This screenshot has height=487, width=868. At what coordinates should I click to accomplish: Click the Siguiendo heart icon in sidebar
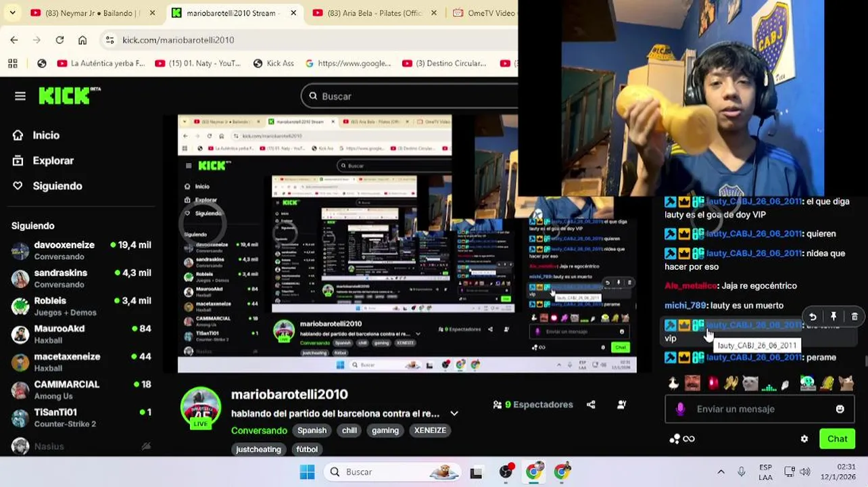(18, 185)
